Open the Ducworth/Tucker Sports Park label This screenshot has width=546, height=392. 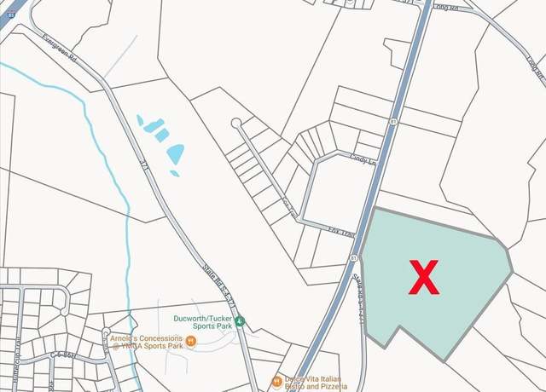[x=203, y=322]
